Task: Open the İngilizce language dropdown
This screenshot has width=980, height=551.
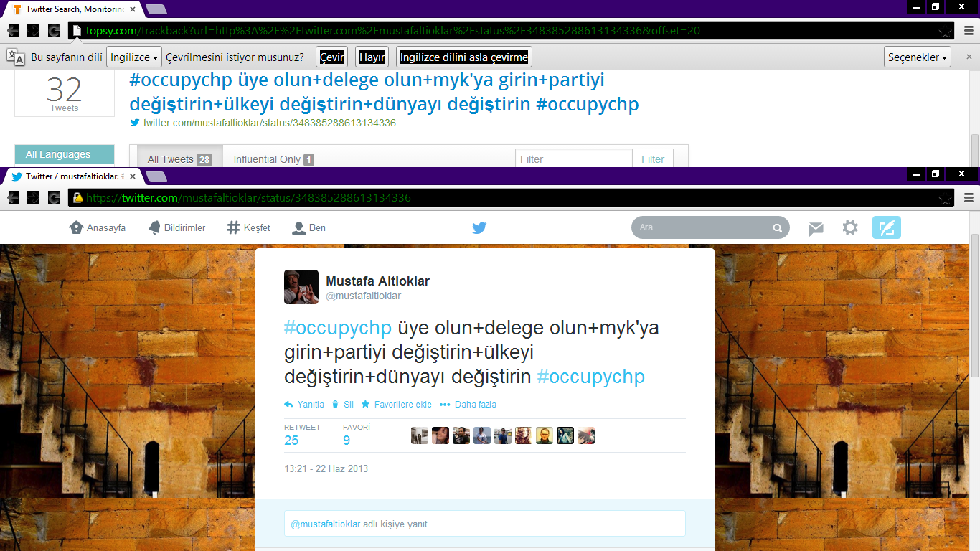Action: [134, 57]
